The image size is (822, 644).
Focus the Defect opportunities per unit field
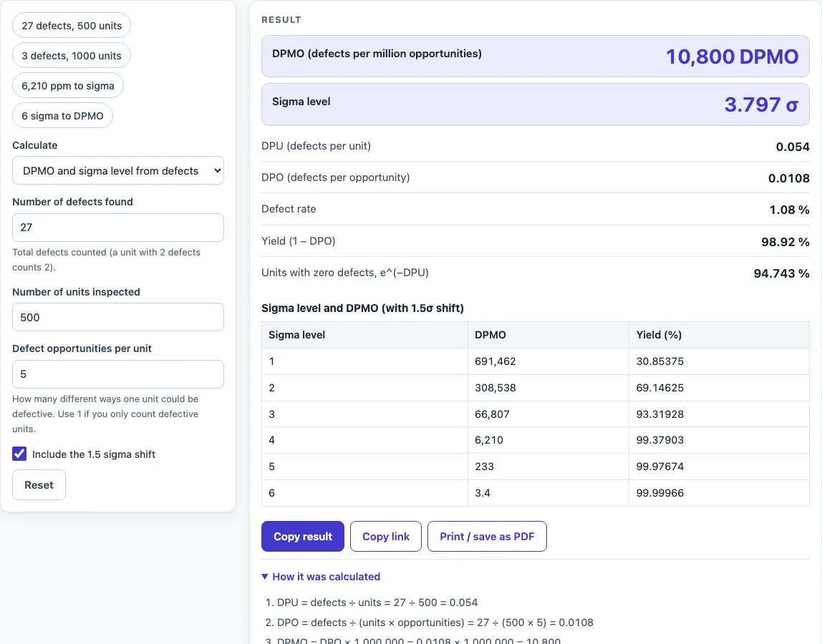118,374
